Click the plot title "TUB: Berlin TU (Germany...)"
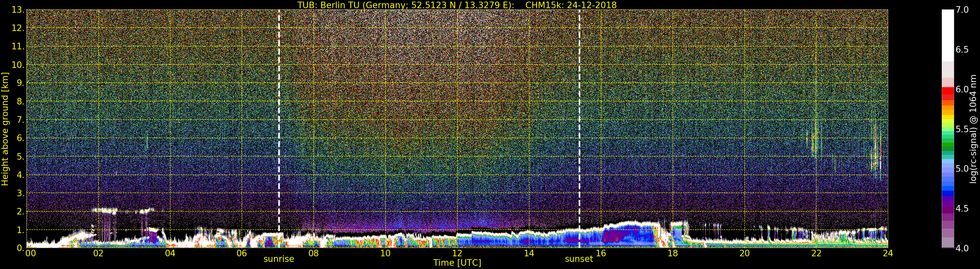 coord(457,5)
